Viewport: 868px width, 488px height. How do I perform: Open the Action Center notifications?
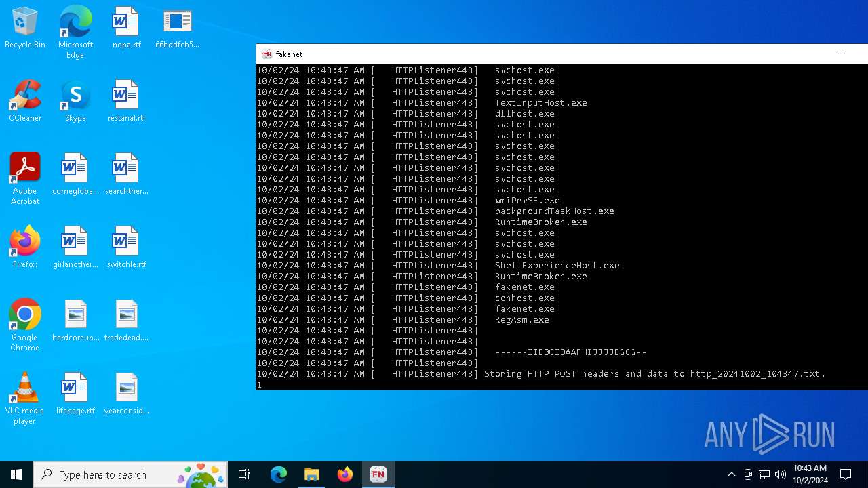point(846,474)
